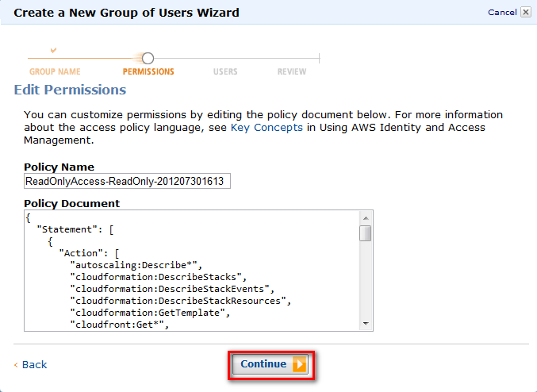
Task: Click the "cloudfront:Get*" line
Action: point(120,325)
